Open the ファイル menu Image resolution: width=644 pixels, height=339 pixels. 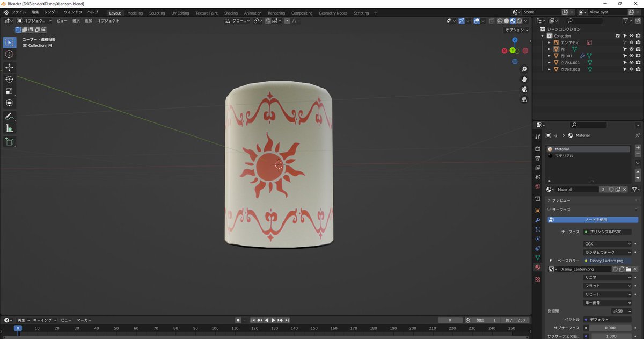click(18, 12)
